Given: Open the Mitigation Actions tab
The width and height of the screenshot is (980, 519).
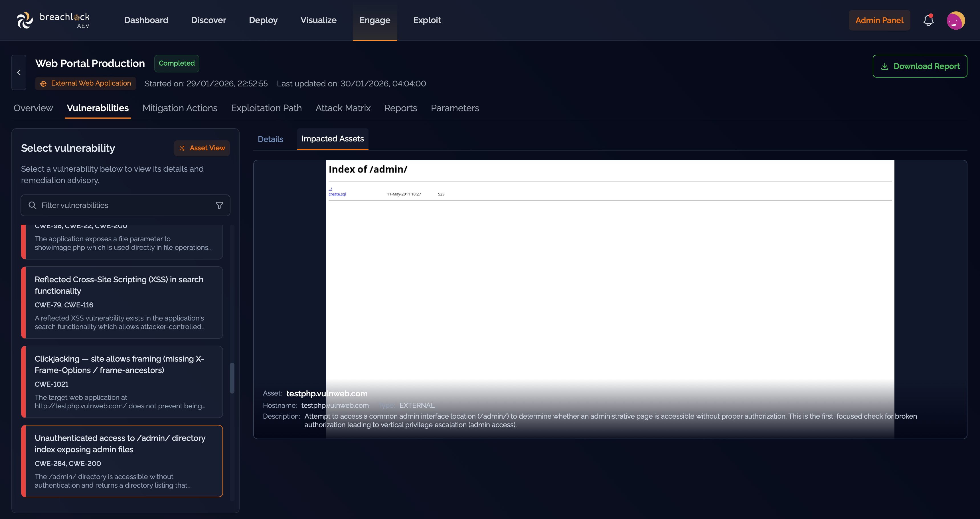Looking at the screenshot, I should click(x=180, y=108).
